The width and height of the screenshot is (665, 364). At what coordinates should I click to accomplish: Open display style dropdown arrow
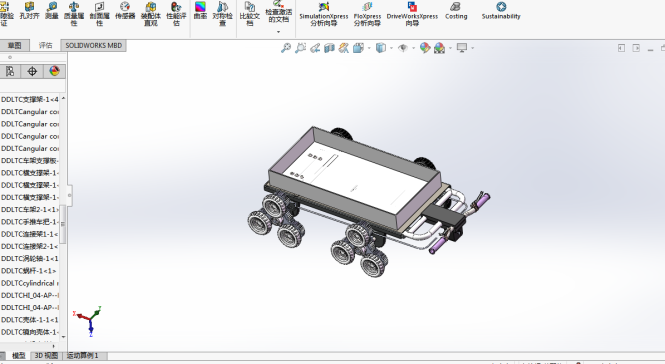point(391,48)
